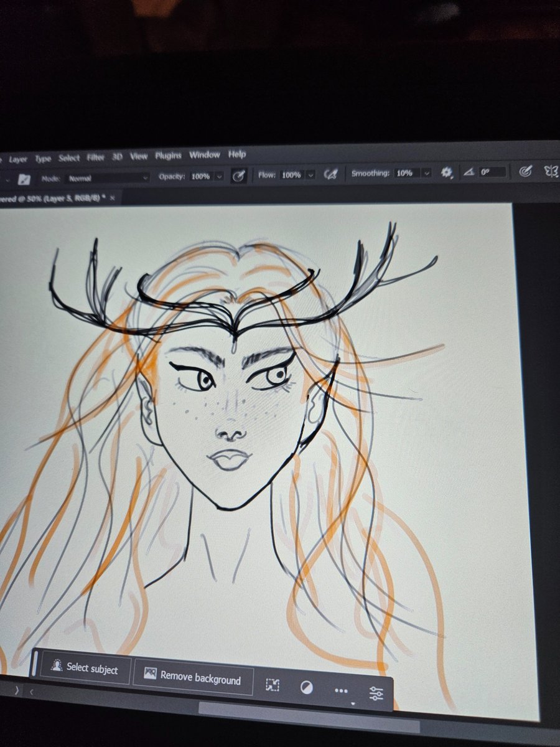This screenshot has height=747, width=560.
Task: Click the Opacity 100% value field
Action: (x=200, y=177)
